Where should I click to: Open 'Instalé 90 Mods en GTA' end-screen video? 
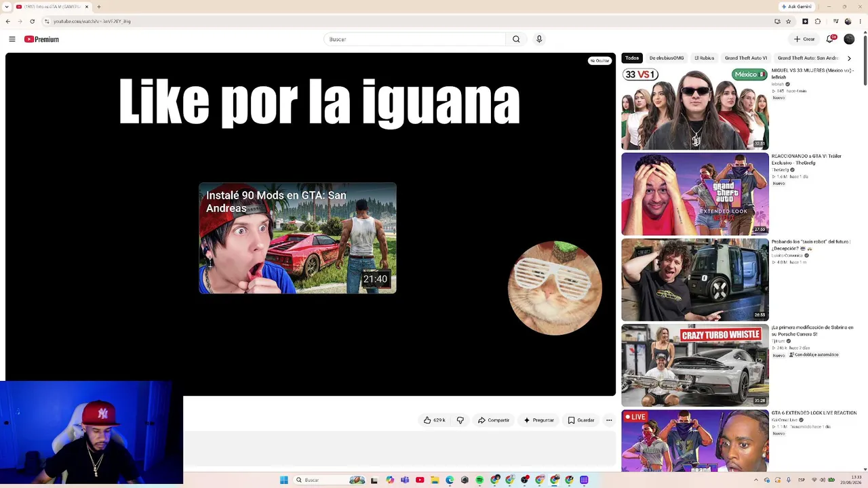point(298,238)
